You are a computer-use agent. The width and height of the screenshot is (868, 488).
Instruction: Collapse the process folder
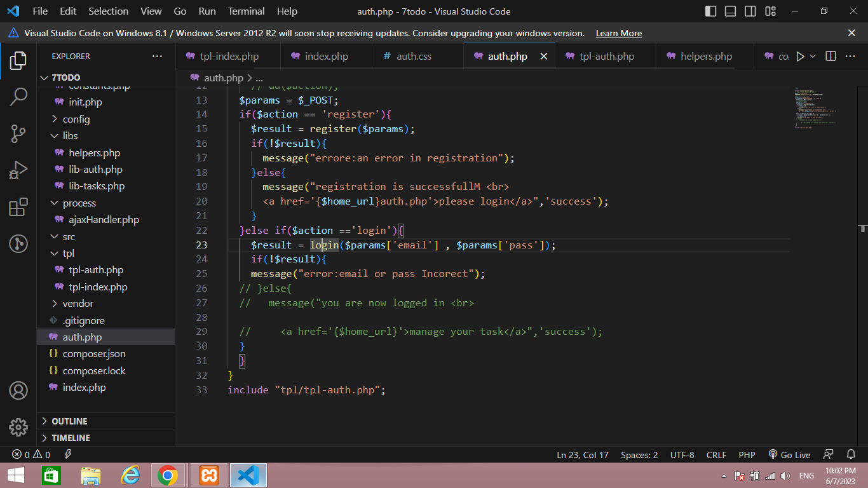pos(105,203)
